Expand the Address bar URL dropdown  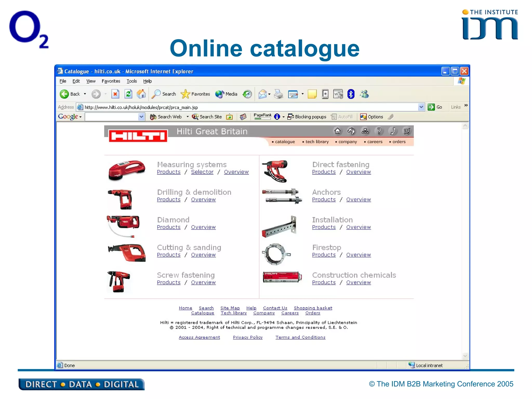tap(421, 107)
